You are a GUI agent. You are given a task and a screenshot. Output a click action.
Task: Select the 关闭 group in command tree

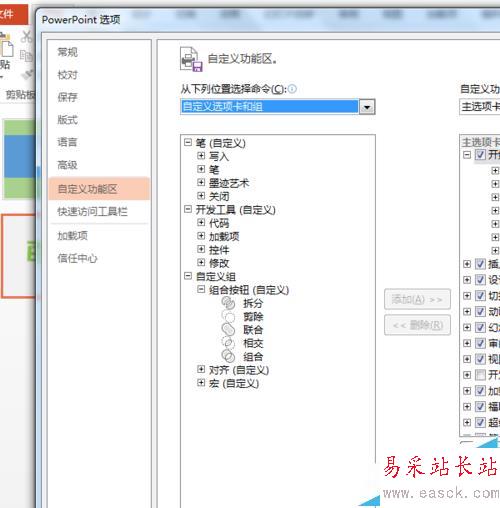point(219,196)
